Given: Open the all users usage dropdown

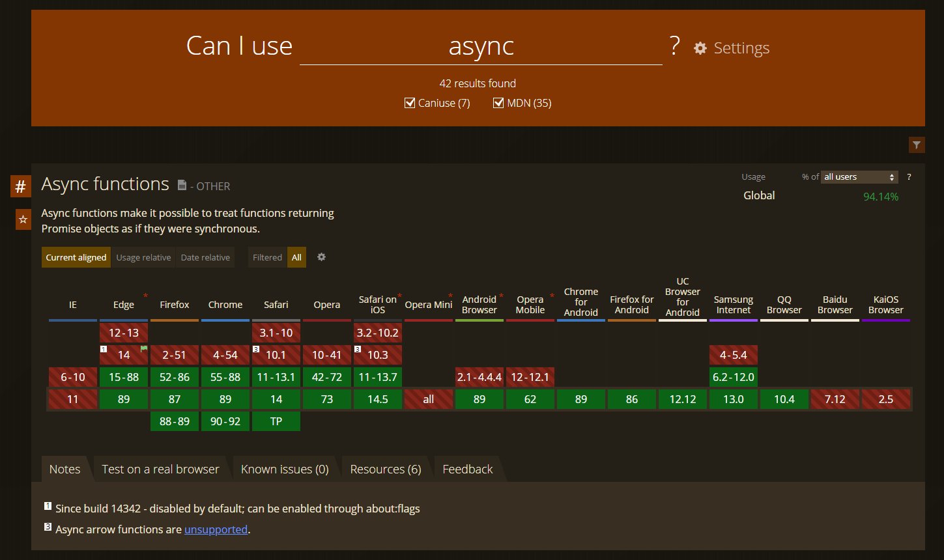Looking at the screenshot, I should 860,177.
